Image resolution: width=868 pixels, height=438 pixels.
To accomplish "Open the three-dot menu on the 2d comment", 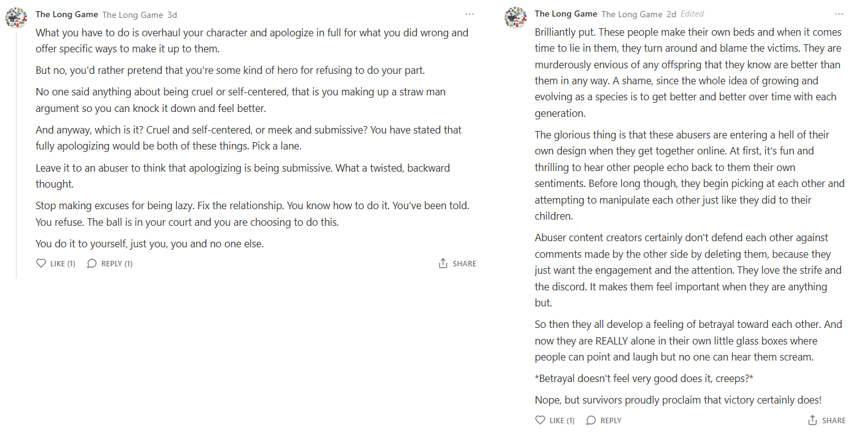I will click(x=839, y=14).
